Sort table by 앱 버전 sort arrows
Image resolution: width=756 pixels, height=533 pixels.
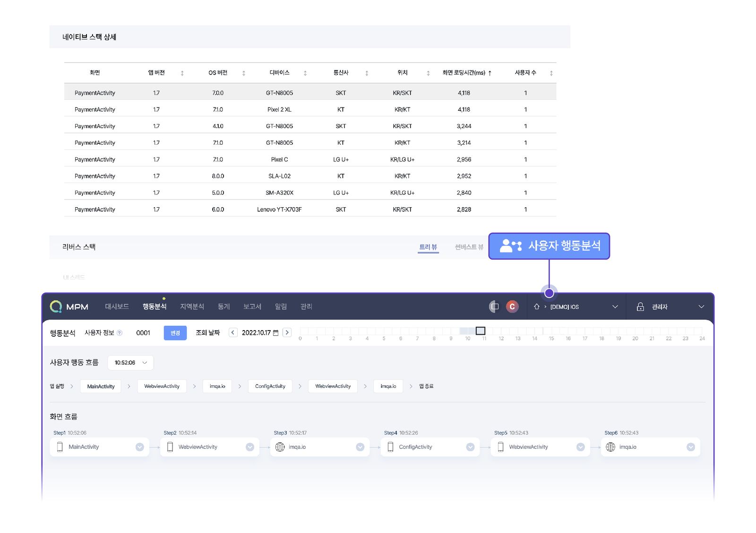pyautogui.click(x=182, y=73)
